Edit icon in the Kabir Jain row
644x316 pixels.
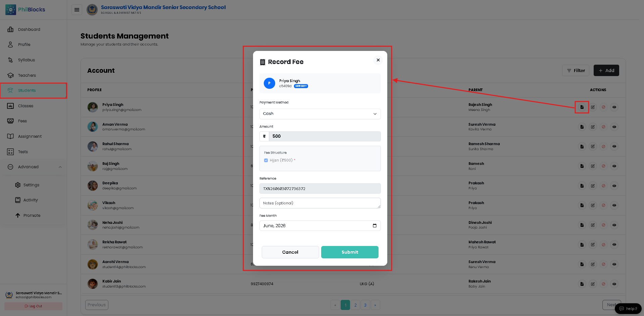(593, 284)
